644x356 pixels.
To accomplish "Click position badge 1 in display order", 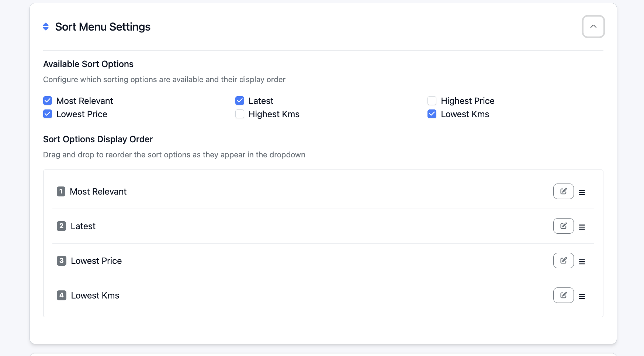I will 61,191.
